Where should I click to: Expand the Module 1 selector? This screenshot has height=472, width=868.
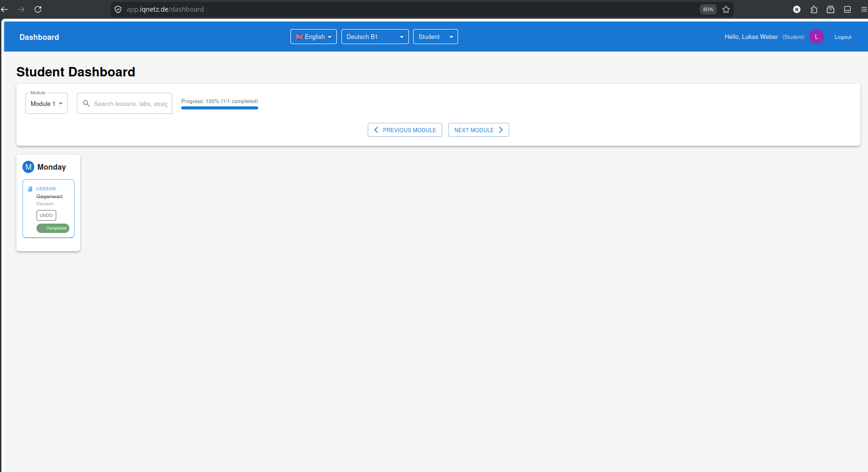click(x=46, y=104)
